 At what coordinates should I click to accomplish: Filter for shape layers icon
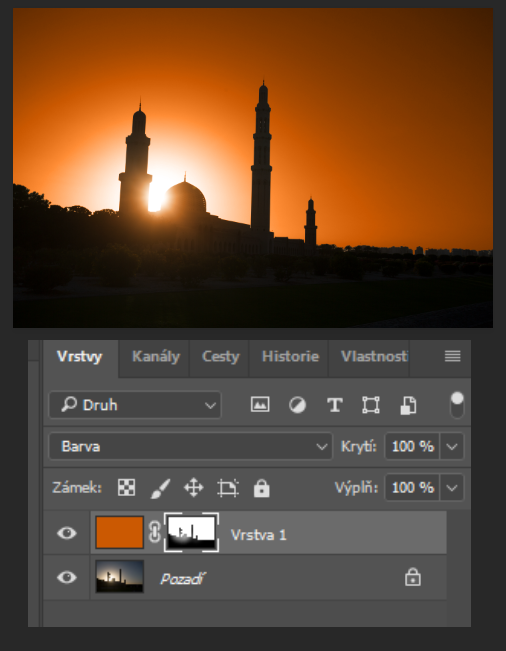[x=371, y=405]
